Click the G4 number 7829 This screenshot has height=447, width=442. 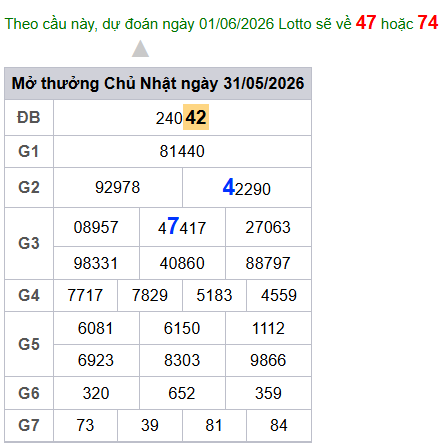point(150,295)
